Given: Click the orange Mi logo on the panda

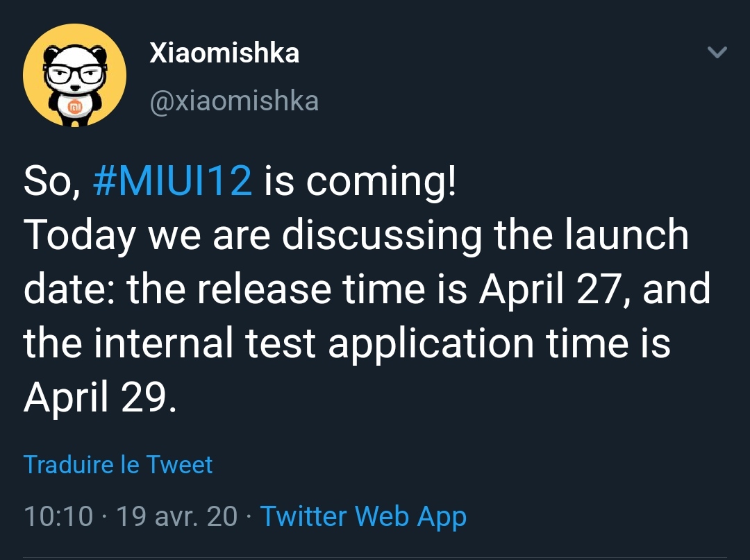Looking at the screenshot, I should point(76,107).
